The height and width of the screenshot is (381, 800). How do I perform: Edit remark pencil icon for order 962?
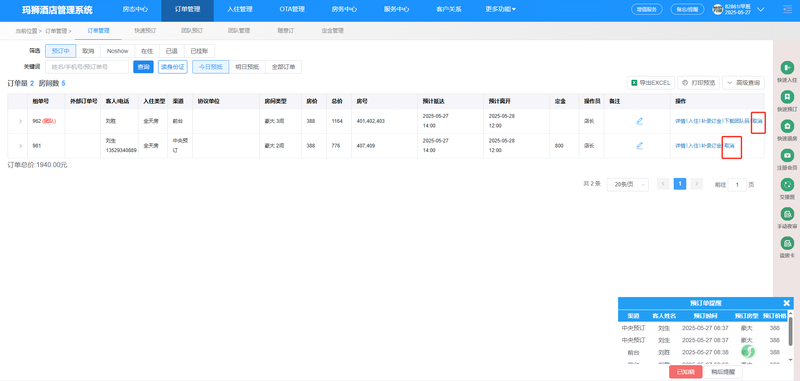click(x=639, y=121)
